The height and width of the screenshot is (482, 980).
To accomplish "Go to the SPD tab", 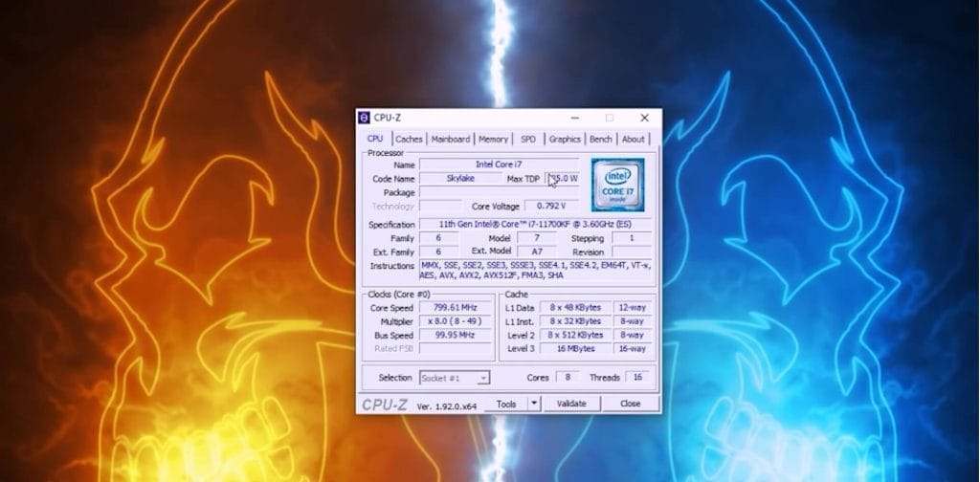I will [528, 140].
